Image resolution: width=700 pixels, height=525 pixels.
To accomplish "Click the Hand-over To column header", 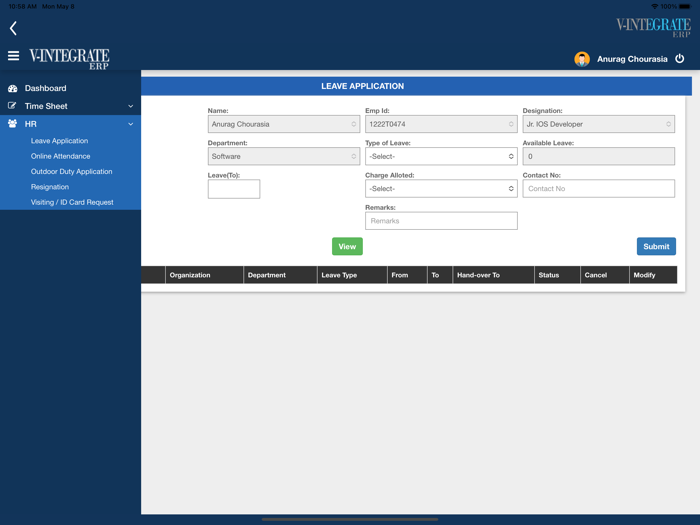I will click(x=493, y=275).
